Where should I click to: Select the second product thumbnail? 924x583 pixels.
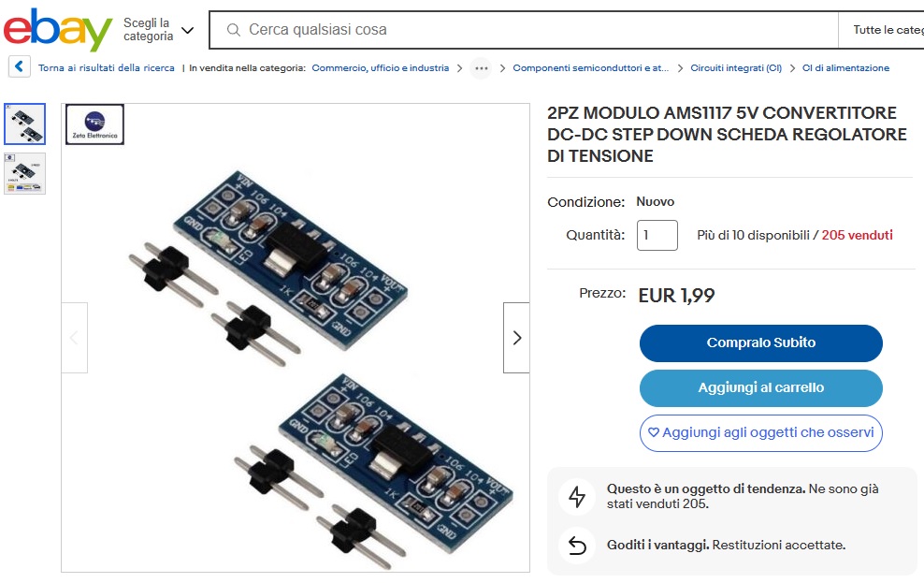coord(24,173)
